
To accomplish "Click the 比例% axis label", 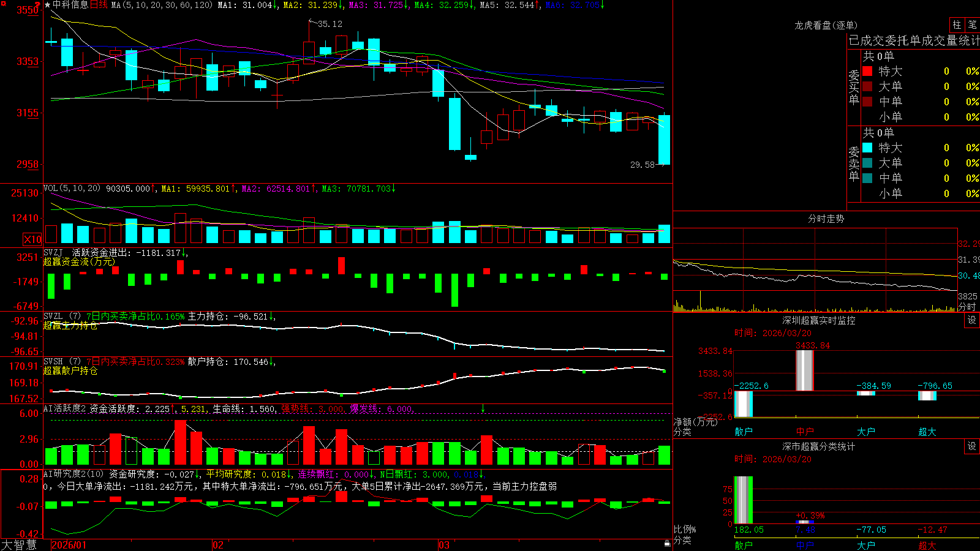I will (x=685, y=529).
